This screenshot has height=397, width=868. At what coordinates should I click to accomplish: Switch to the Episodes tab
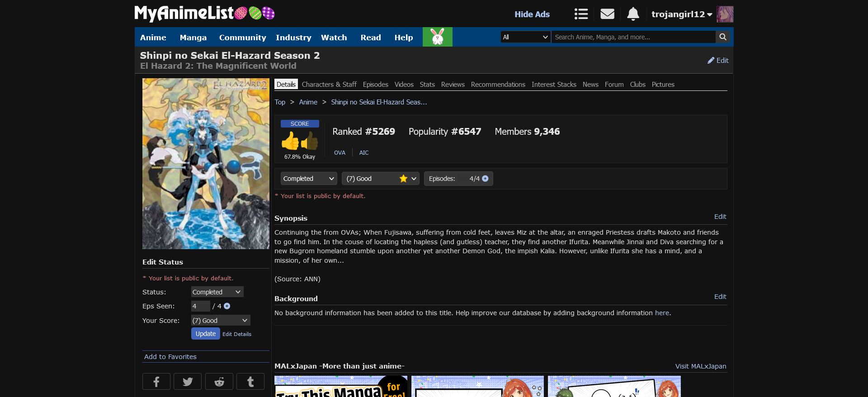376,85
